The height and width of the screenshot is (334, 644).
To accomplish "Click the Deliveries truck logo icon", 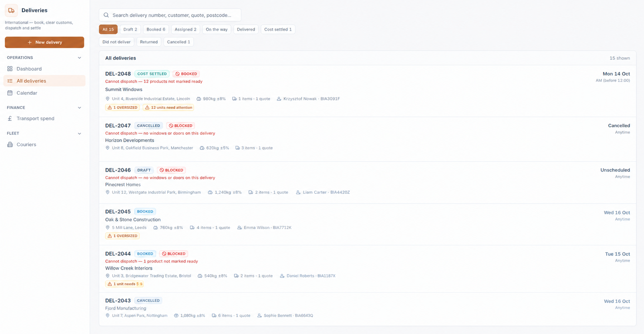I will tap(11, 10).
